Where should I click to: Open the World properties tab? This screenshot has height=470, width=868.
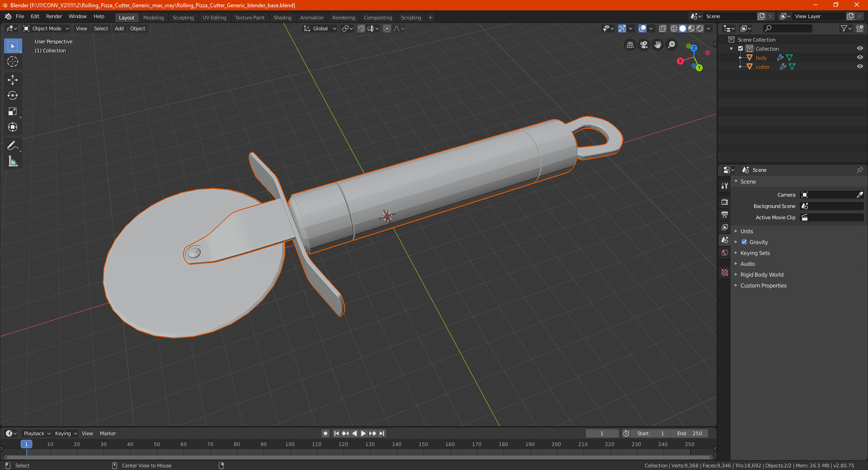click(x=725, y=253)
